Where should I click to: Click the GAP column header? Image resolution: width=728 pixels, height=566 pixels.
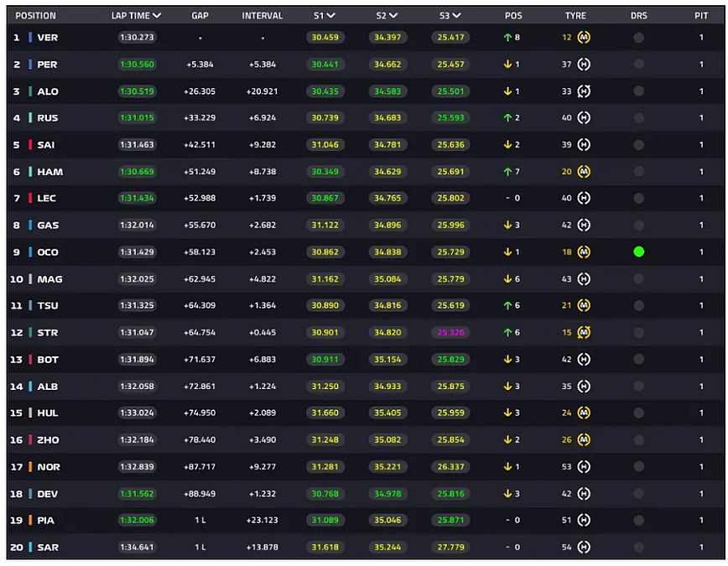click(x=200, y=16)
